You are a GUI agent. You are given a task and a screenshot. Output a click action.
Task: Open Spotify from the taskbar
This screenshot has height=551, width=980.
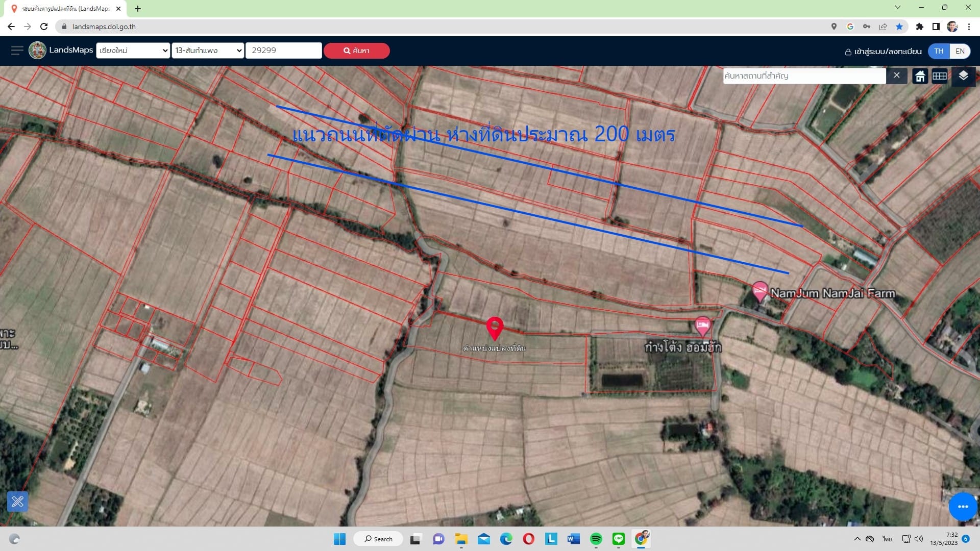(596, 539)
